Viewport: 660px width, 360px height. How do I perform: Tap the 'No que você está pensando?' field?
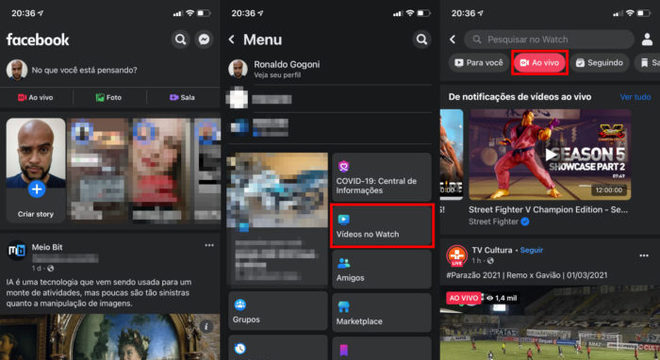(x=85, y=70)
